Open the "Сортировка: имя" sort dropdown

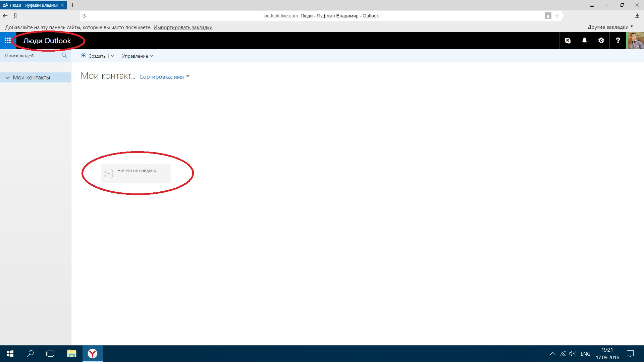tap(164, 77)
